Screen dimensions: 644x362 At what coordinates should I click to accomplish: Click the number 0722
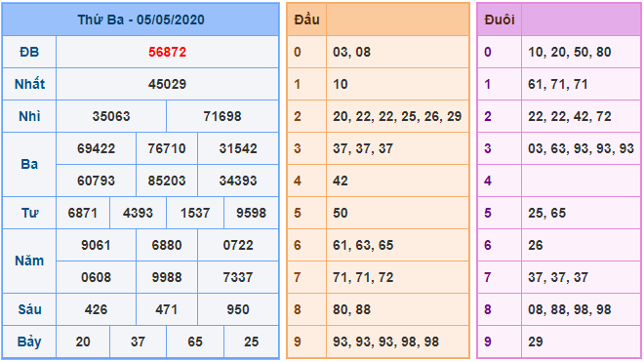(238, 245)
